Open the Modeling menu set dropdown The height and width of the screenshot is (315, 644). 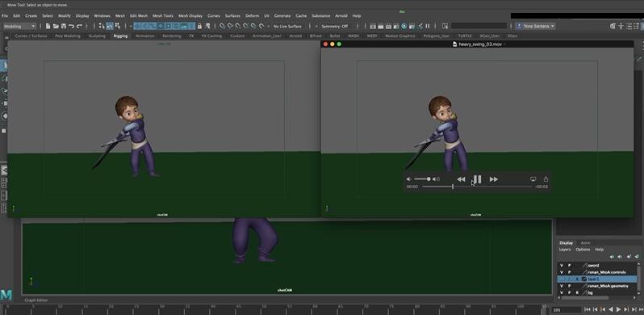(x=19, y=26)
